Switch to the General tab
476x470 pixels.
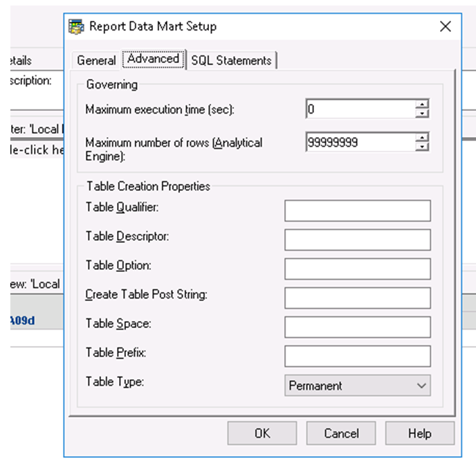tap(96, 60)
